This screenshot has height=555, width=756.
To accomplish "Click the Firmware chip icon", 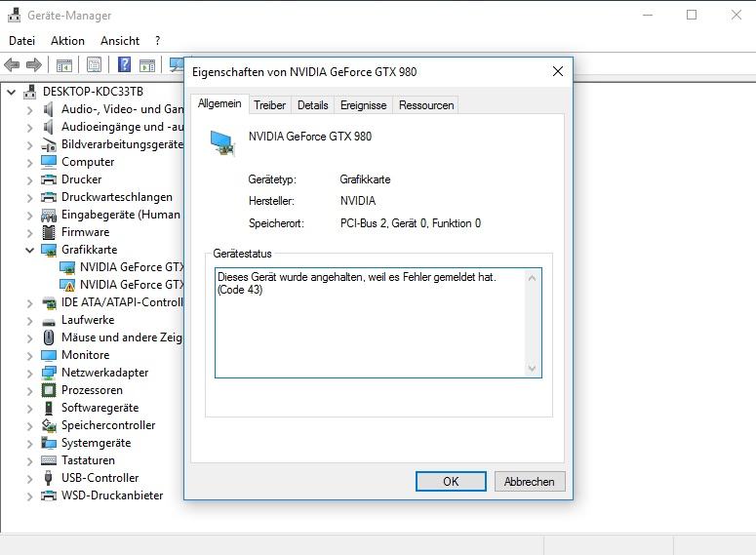I will [49, 232].
